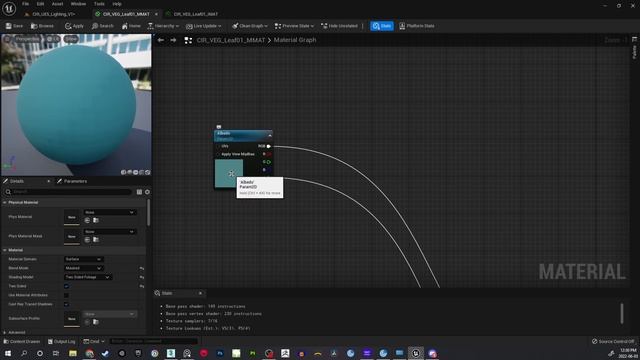The width and height of the screenshot is (640, 360).
Task: Open the Window menu
Action: coord(78,4)
